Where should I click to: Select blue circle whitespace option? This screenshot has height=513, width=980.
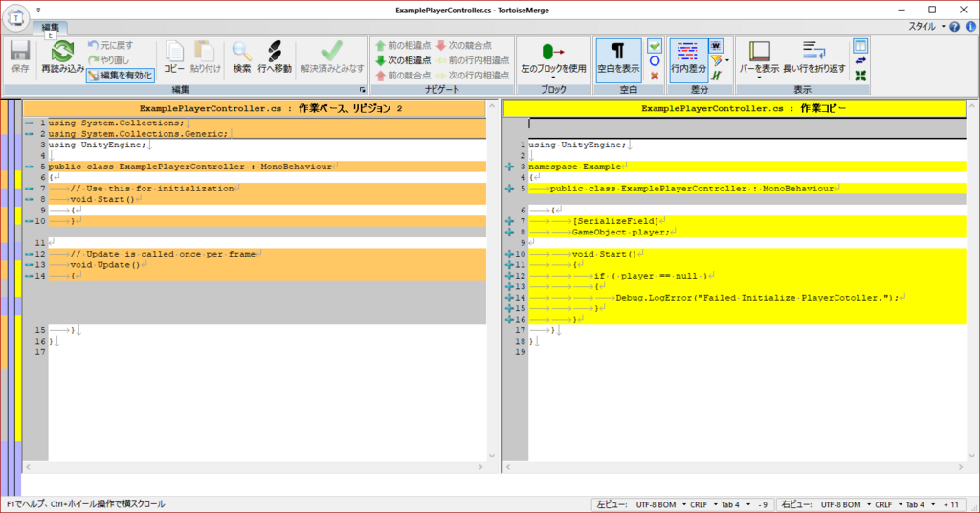655,60
